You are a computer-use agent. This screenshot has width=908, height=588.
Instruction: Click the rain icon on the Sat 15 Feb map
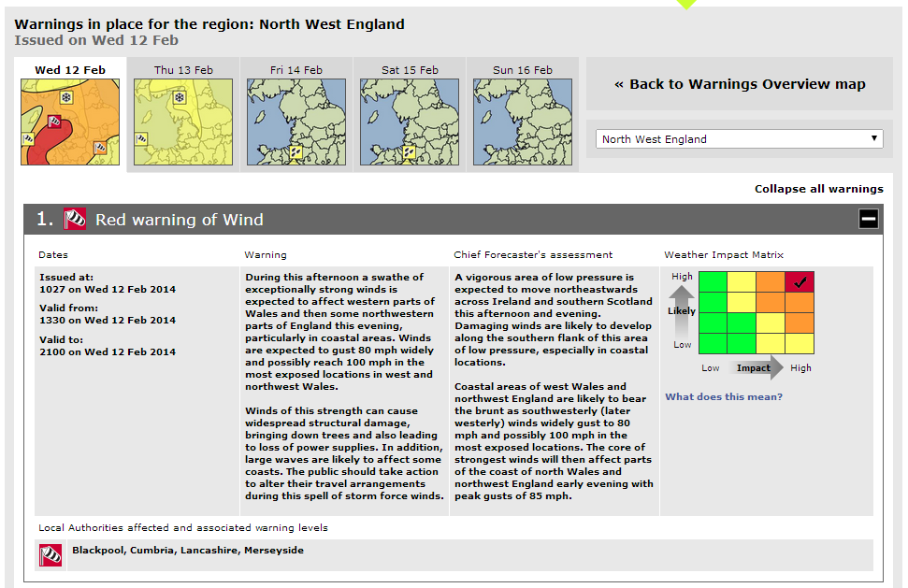coord(409,152)
